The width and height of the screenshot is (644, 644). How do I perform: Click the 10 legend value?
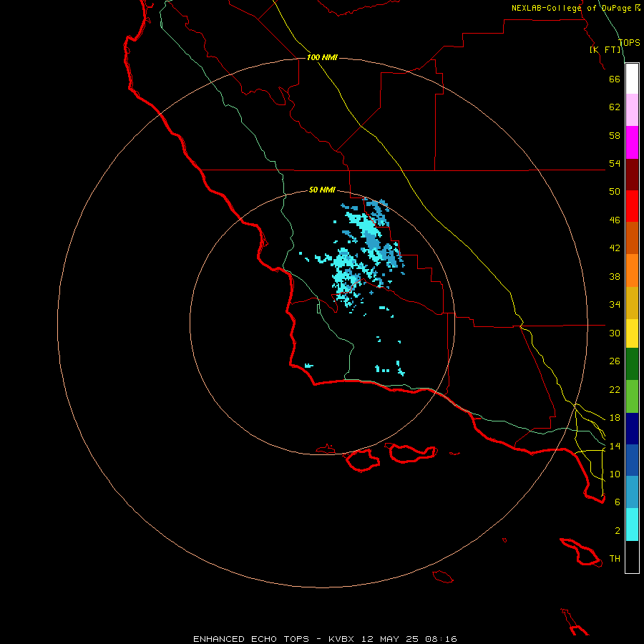(615, 474)
